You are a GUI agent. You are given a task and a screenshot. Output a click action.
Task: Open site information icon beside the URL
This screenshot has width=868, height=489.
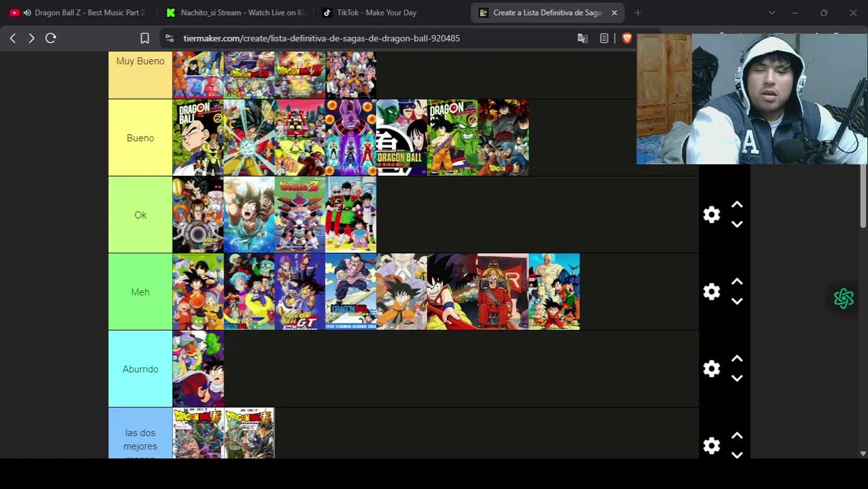tap(170, 38)
